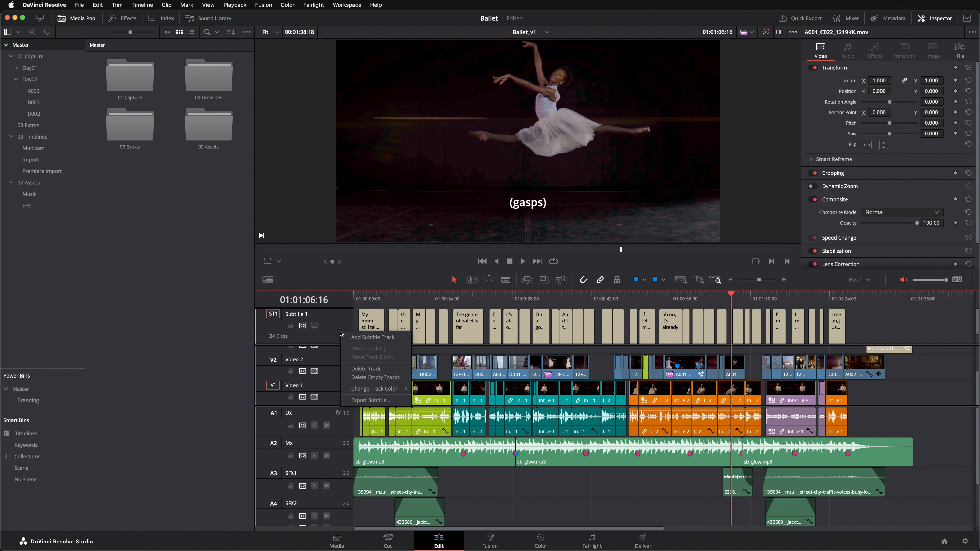Toggle position lock in the timeline toolbar
The image size is (980, 551).
617,280
